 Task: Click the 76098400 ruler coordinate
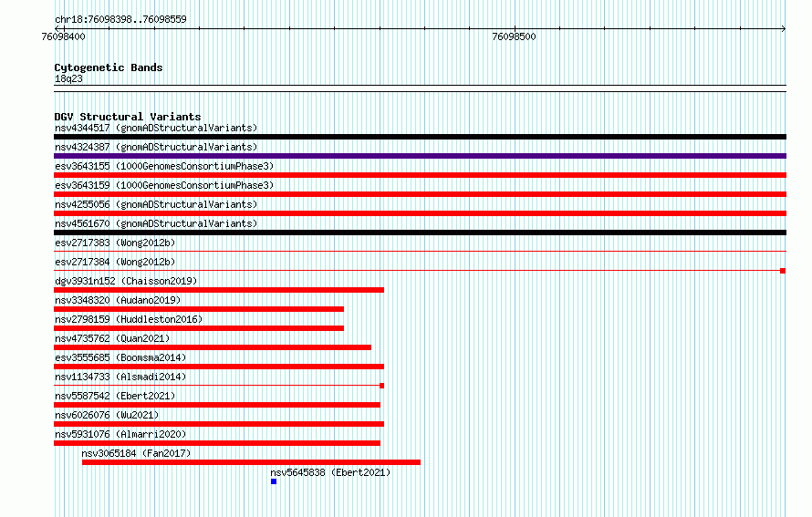(x=63, y=36)
